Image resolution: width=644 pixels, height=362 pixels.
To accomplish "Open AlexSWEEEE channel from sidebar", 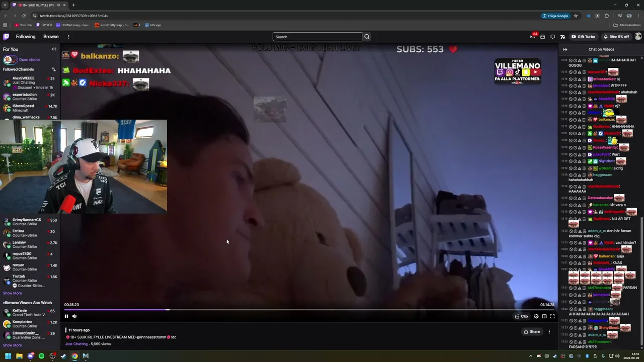I will [30, 83].
